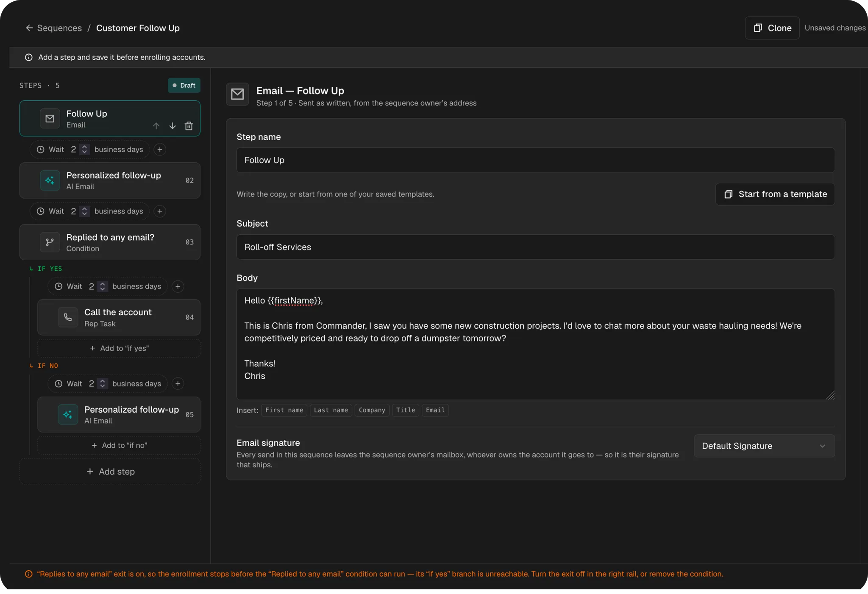Move Follow Up step up with arrow
868x594 pixels.
pyautogui.click(x=156, y=126)
